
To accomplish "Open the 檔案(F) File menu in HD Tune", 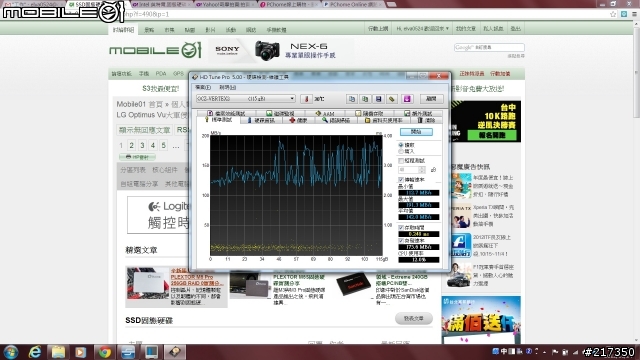I will click(x=203, y=87).
